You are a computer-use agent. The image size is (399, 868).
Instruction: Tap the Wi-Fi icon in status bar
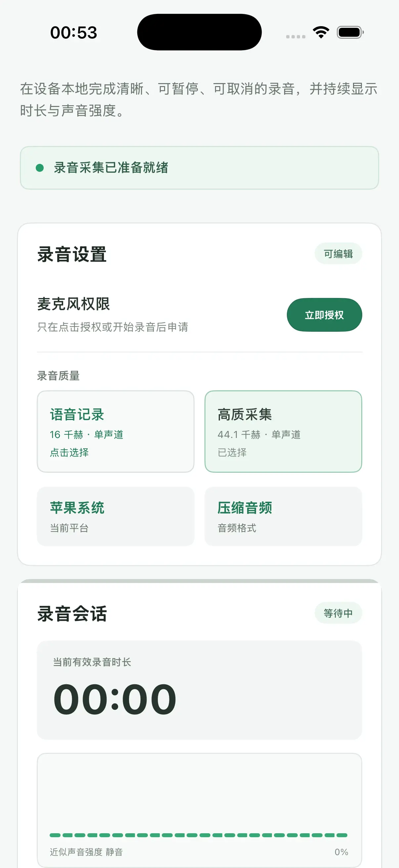pyautogui.click(x=321, y=32)
